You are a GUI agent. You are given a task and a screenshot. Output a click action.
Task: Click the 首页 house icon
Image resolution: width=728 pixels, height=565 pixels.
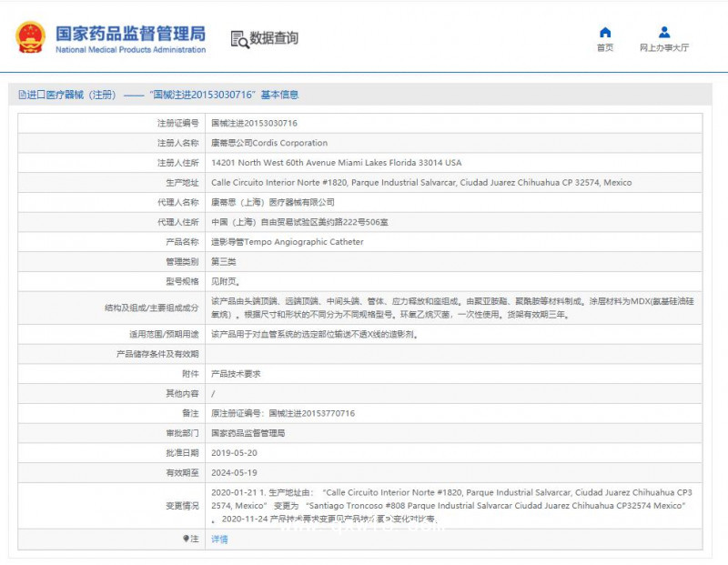coord(605,33)
